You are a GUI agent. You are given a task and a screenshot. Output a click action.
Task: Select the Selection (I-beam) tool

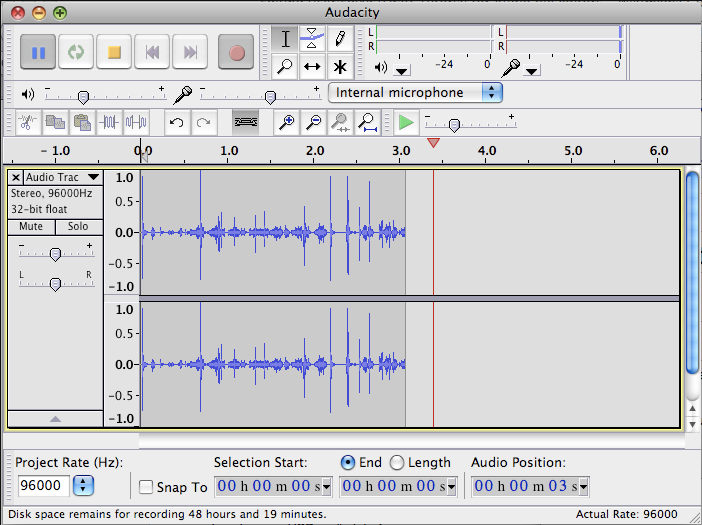coord(285,38)
